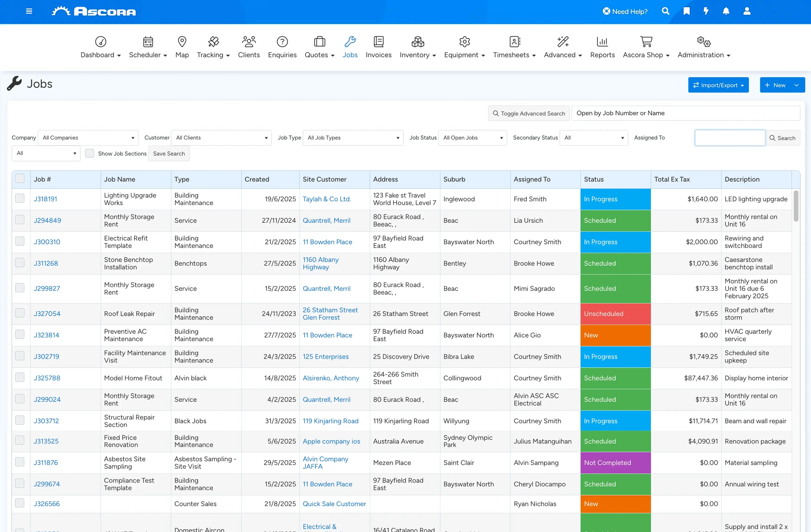Viewport: 811px width, 532px height.
Task: Click the Save Search button
Action: 169,153
